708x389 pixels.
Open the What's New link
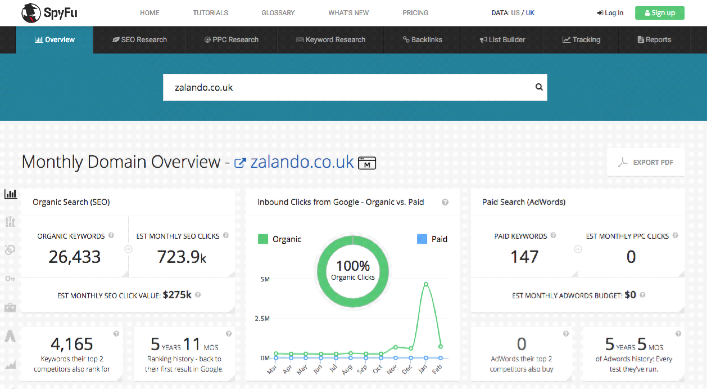coord(349,13)
